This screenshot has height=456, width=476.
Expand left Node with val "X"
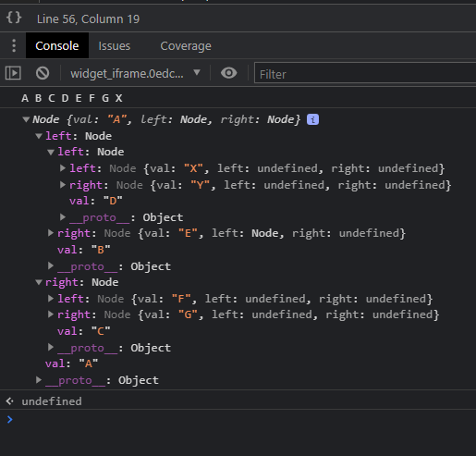63,168
